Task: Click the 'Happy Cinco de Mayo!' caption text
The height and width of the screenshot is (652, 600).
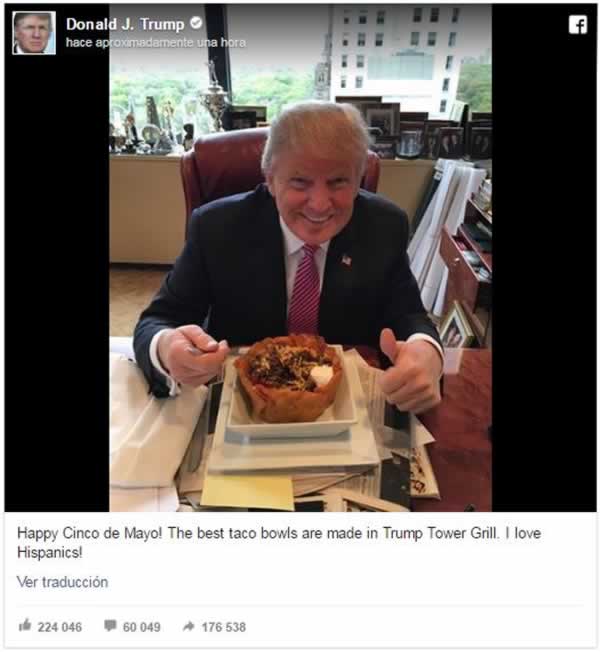Action: tap(89, 533)
